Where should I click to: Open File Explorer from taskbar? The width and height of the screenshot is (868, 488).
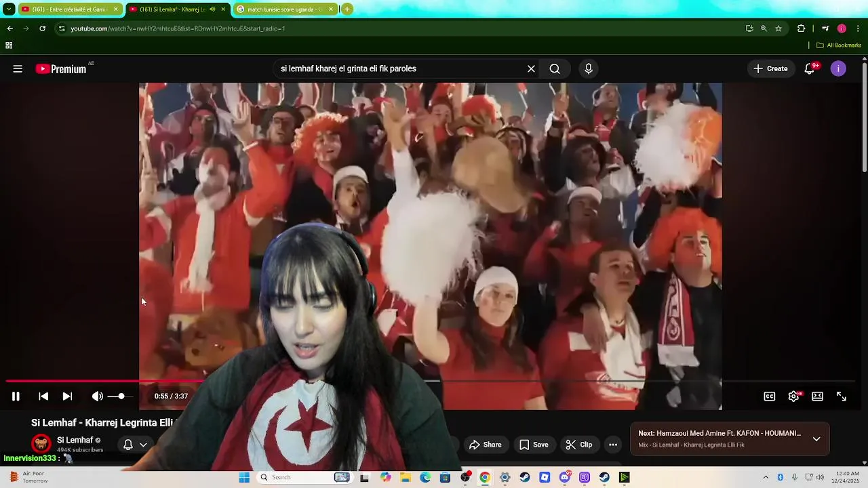pyautogui.click(x=406, y=478)
